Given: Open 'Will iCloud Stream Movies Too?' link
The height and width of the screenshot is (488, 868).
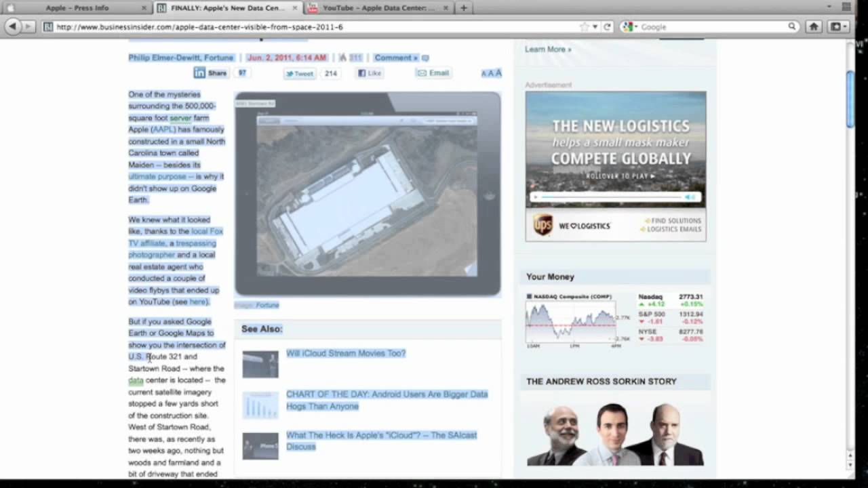Looking at the screenshot, I should pos(346,353).
